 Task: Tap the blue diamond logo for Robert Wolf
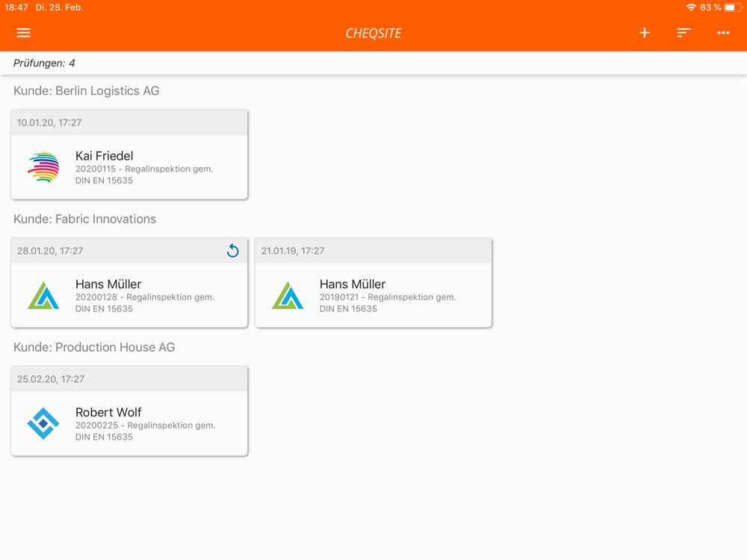pyautogui.click(x=43, y=423)
